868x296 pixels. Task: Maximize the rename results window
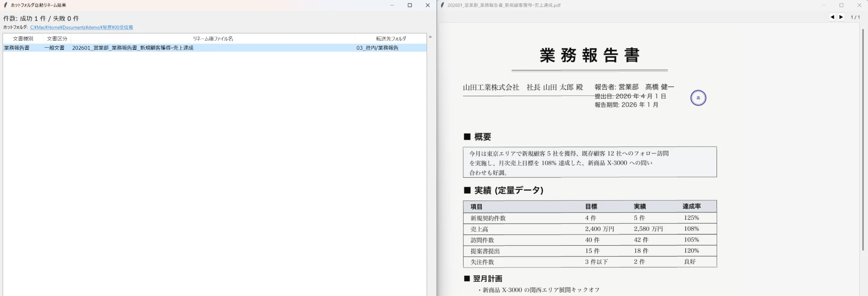click(410, 5)
